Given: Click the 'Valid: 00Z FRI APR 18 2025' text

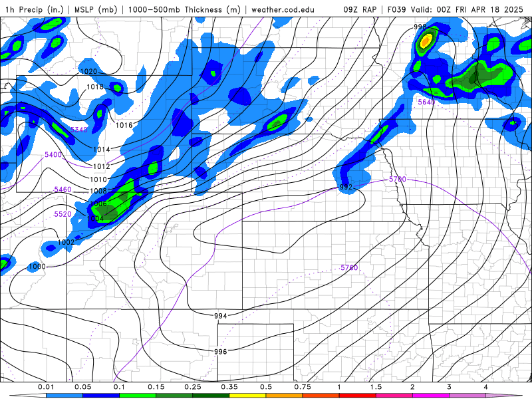Looking at the screenshot, I should [x=467, y=9].
